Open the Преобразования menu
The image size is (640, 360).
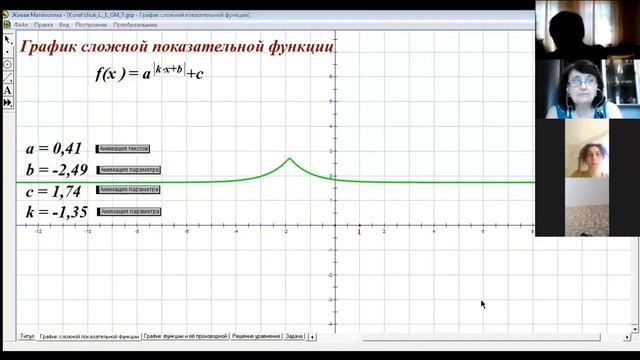tap(135, 25)
